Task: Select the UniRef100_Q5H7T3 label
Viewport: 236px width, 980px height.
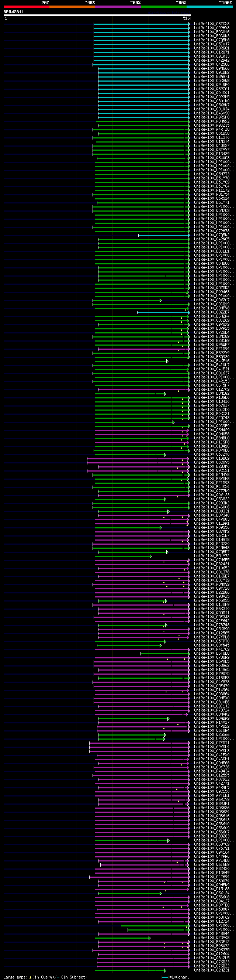Action: click(x=212, y=174)
